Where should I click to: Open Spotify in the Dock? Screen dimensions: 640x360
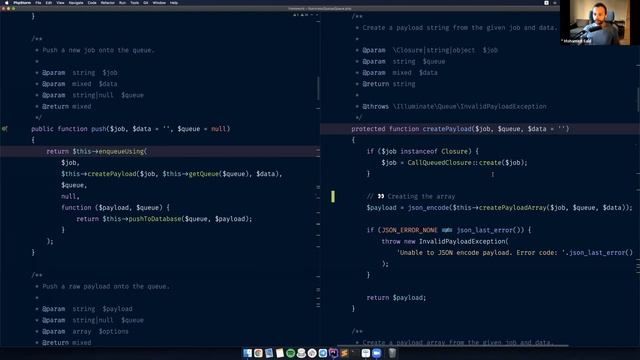pos(291,353)
